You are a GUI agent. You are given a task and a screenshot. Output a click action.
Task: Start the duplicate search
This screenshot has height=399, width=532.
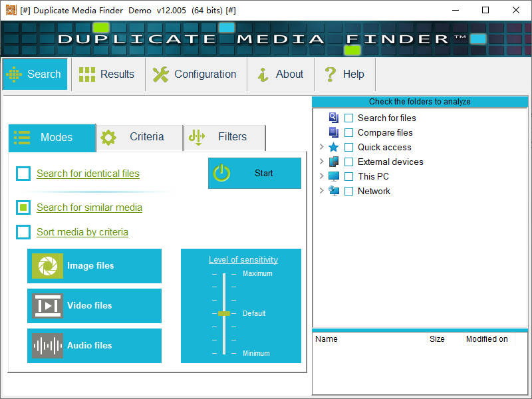(255, 173)
